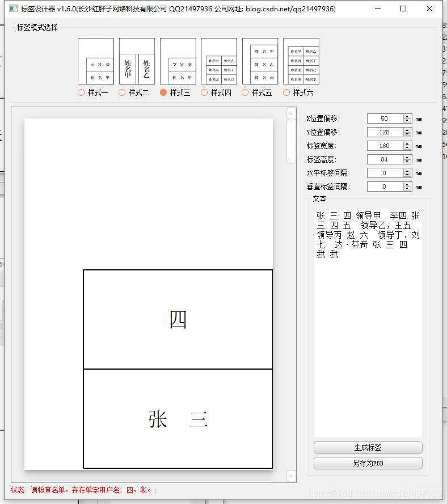Viewport: 447px width, 504px height.
Task: Click the 标签高度 field showing 84
Action: (385, 159)
